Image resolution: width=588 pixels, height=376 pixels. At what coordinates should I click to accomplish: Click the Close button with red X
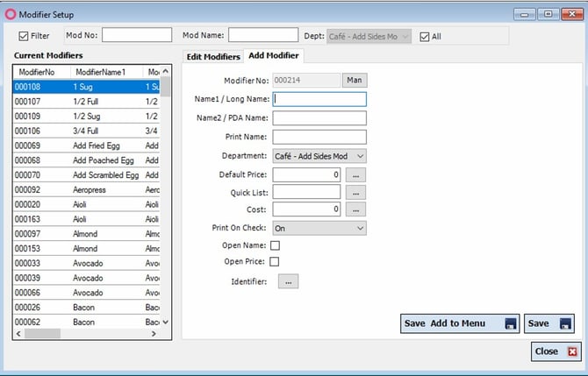(x=556, y=351)
